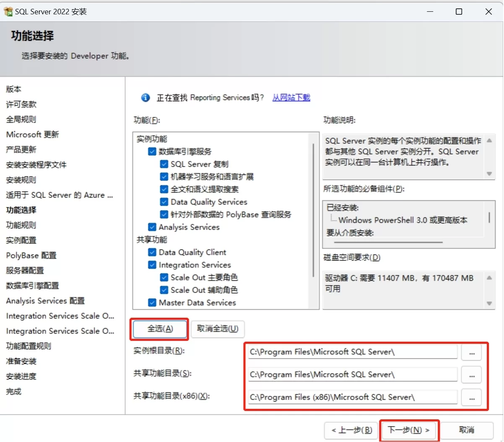This screenshot has width=504, height=442.
Task: Toggle the SQL Server 复制 checkbox
Action: [x=164, y=164]
